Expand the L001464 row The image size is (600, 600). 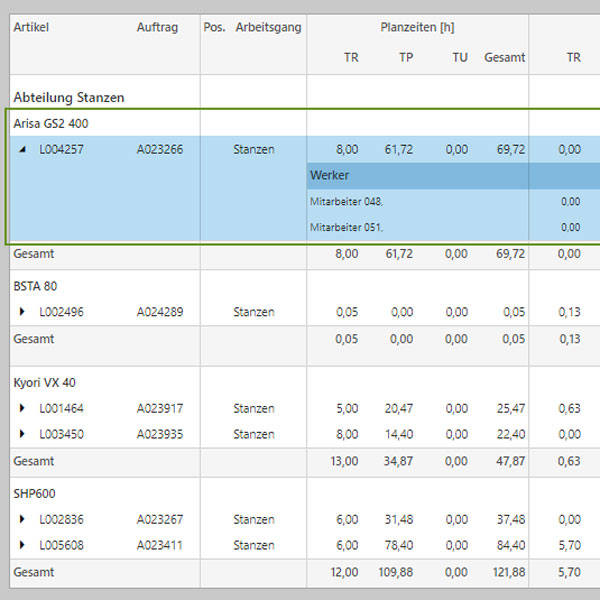point(23,408)
